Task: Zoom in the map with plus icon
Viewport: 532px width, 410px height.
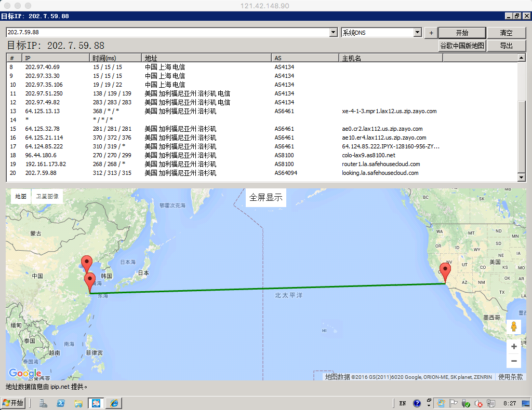Action: coord(514,346)
